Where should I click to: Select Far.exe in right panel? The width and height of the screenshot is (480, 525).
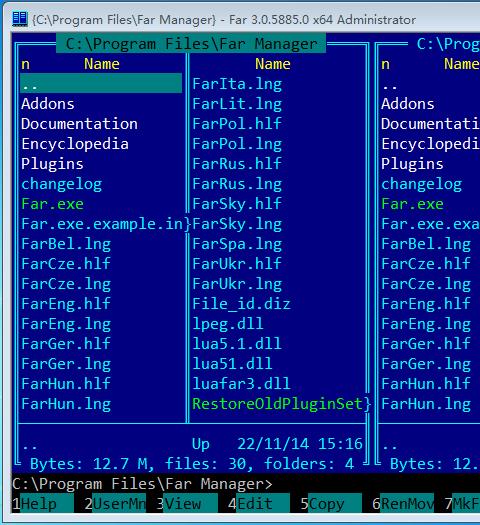[412, 204]
